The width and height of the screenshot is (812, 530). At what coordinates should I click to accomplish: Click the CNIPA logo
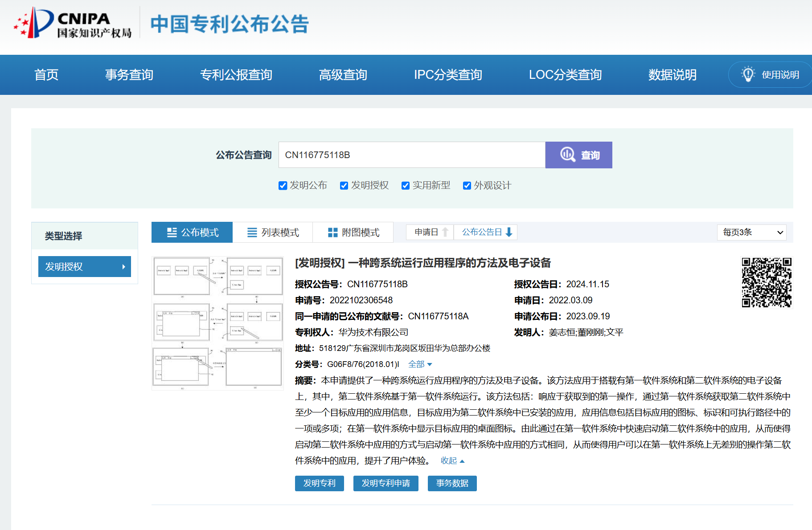tap(73, 23)
